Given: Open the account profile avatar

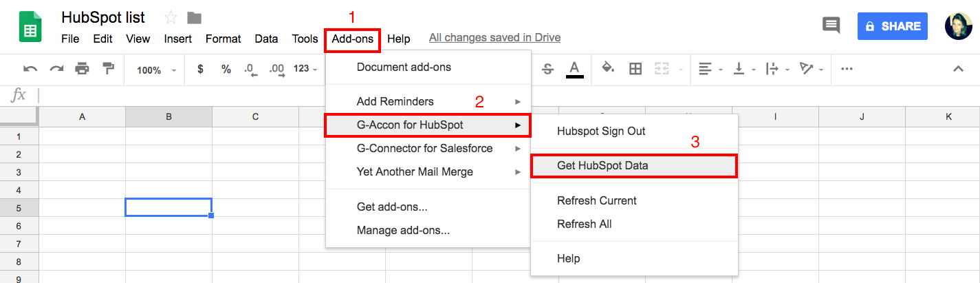Looking at the screenshot, I should 959,26.
